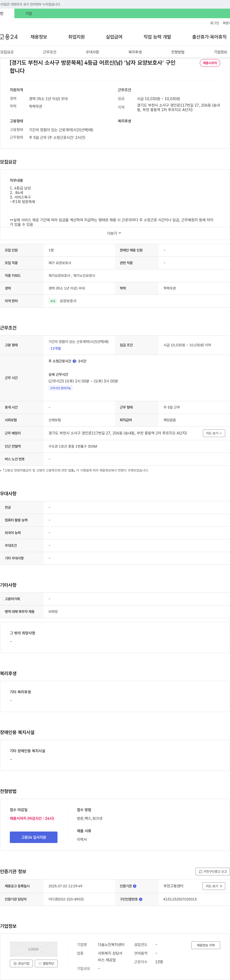The width and height of the screenshot is (230, 980).
Task: Click the 이다경(032-320-8903) contact text
Action: (66, 899)
